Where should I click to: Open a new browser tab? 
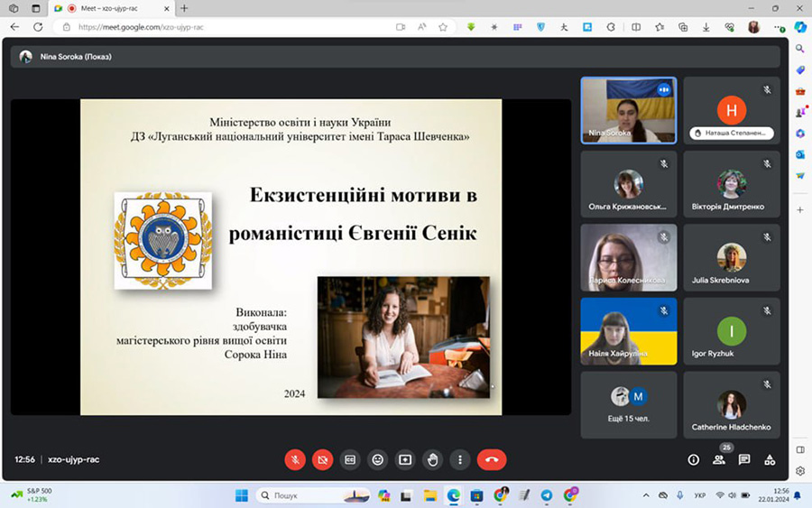[x=184, y=8]
